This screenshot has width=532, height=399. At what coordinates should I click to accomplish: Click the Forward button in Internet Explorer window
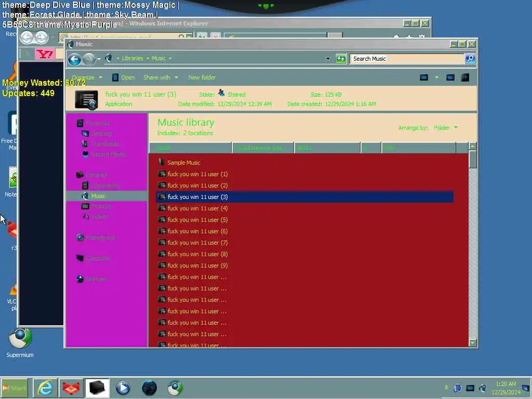tap(42, 37)
